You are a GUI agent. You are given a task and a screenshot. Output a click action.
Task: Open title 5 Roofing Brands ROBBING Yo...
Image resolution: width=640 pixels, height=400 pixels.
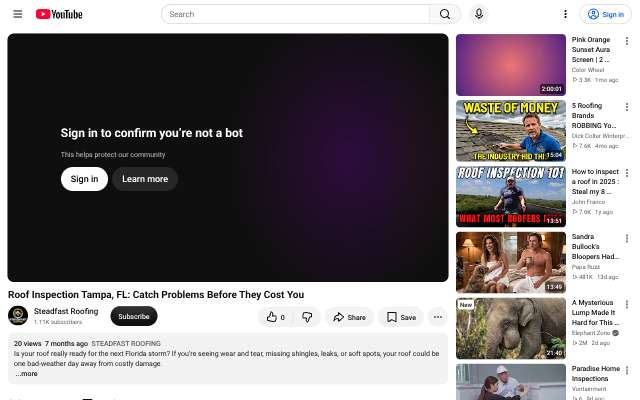click(x=594, y=116)
